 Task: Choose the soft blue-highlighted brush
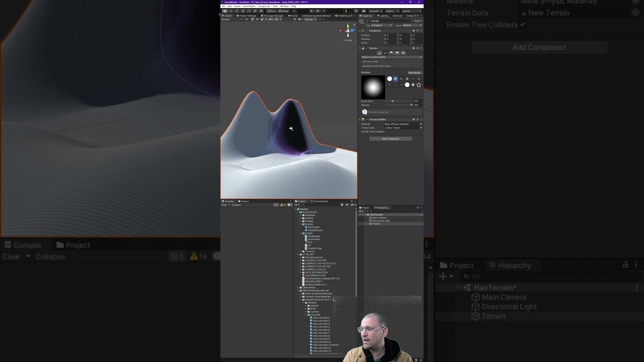(x=395, y=79)
